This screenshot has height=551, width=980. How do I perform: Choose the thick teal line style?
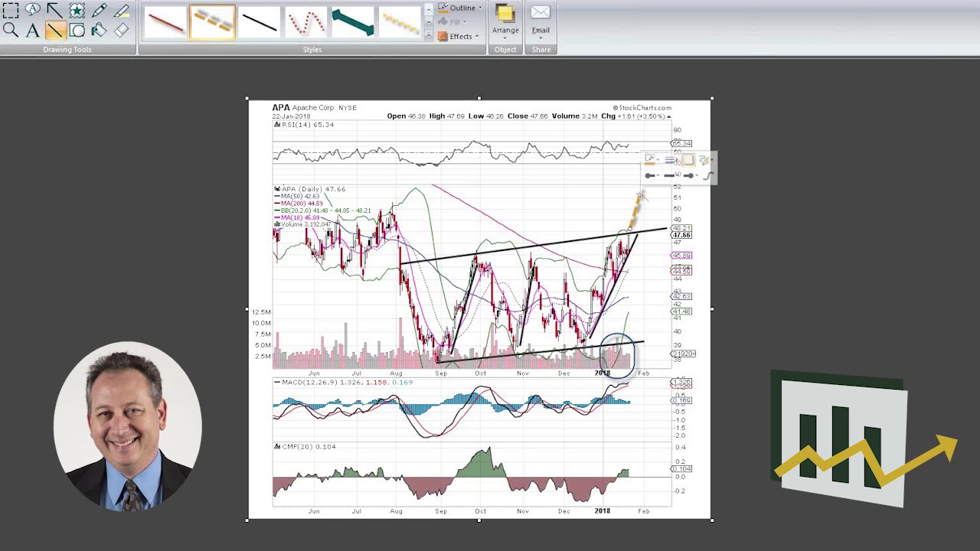(352, 22)
